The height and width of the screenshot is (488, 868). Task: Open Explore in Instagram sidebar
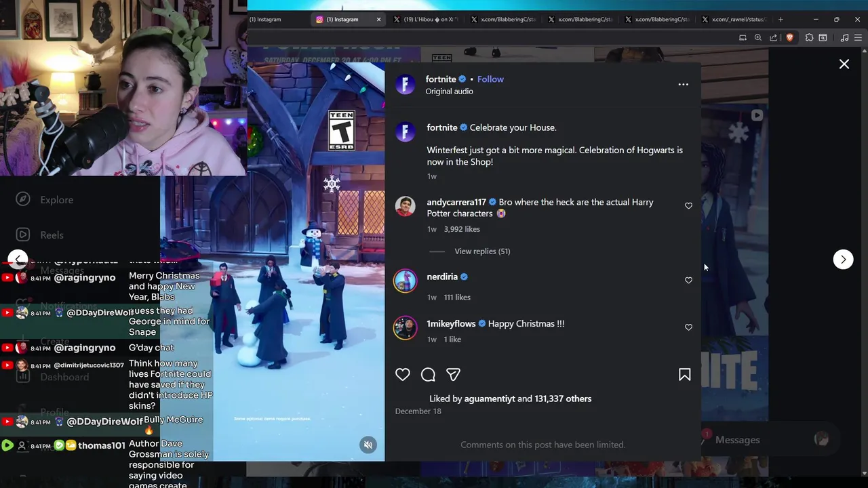(46, 200)
